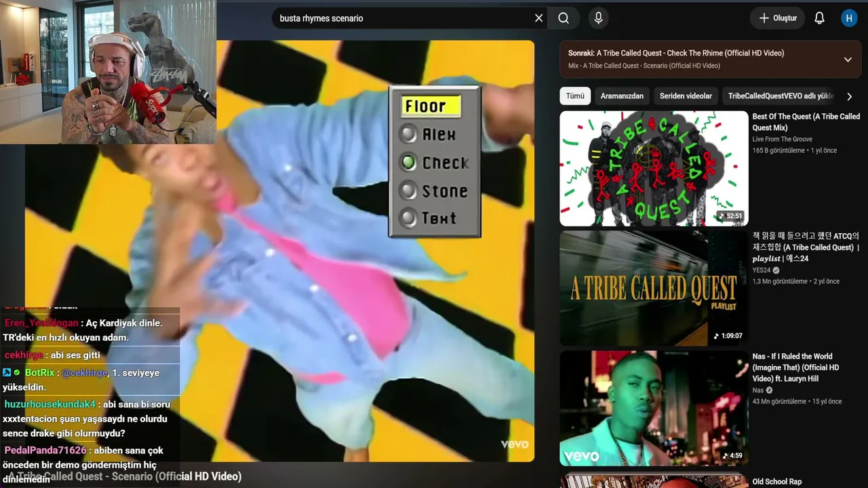This screenshot has width=868, height=488.
Task: Visit the Live From The Groove channel
Action: tap(782, 139)
